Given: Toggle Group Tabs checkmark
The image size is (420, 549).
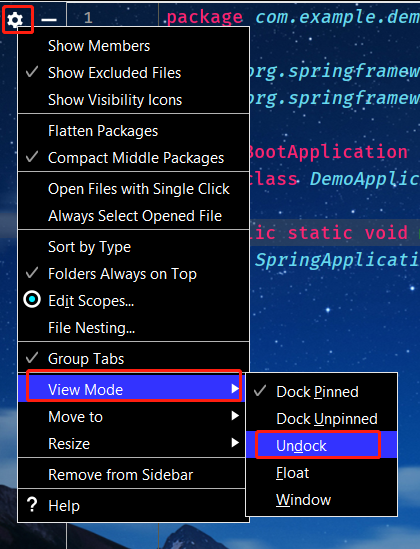Looking at the screenshot, I should point(32,358).
